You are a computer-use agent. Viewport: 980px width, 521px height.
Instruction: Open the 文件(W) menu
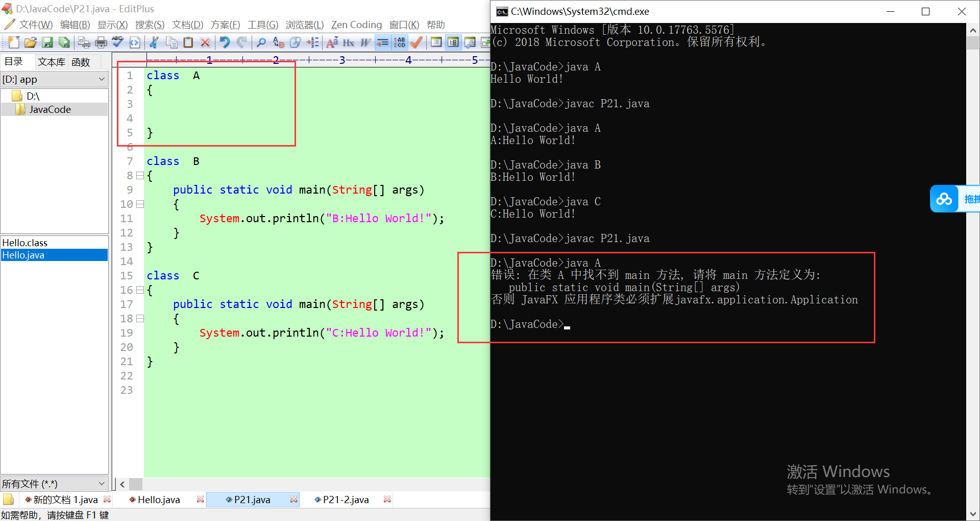click(36, 25)
